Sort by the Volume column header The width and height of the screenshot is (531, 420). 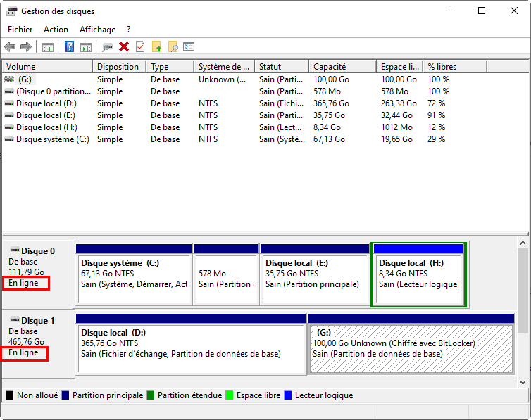(x=47, y=67)
